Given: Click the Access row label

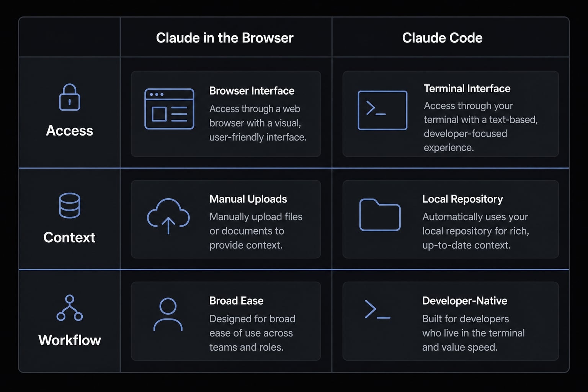Looking at the screenshot, I should [69, 131].
